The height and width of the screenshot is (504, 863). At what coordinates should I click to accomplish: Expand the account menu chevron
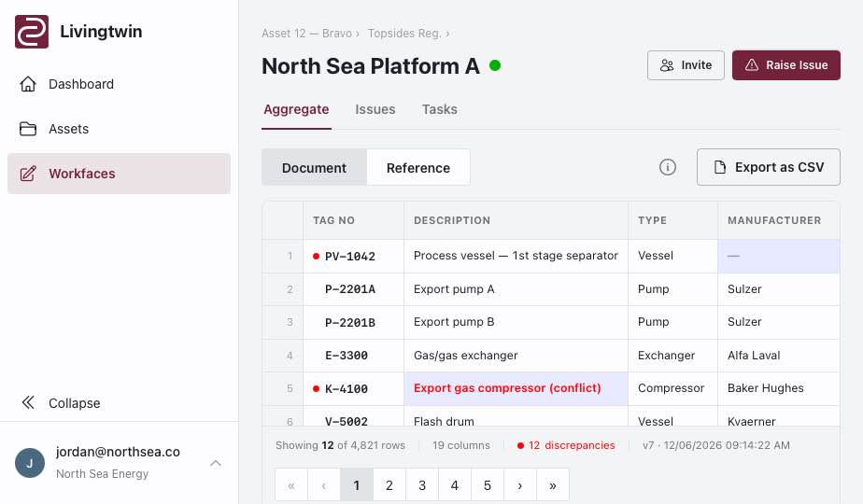(x=216, y=463)
